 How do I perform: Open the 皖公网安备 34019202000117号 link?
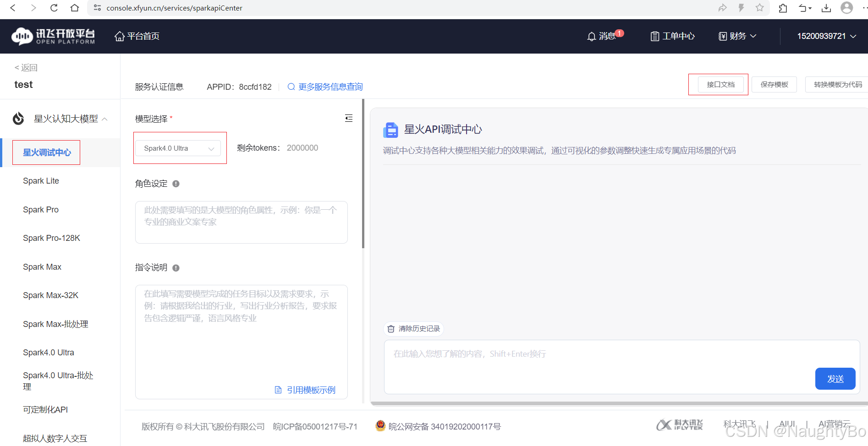445,426
